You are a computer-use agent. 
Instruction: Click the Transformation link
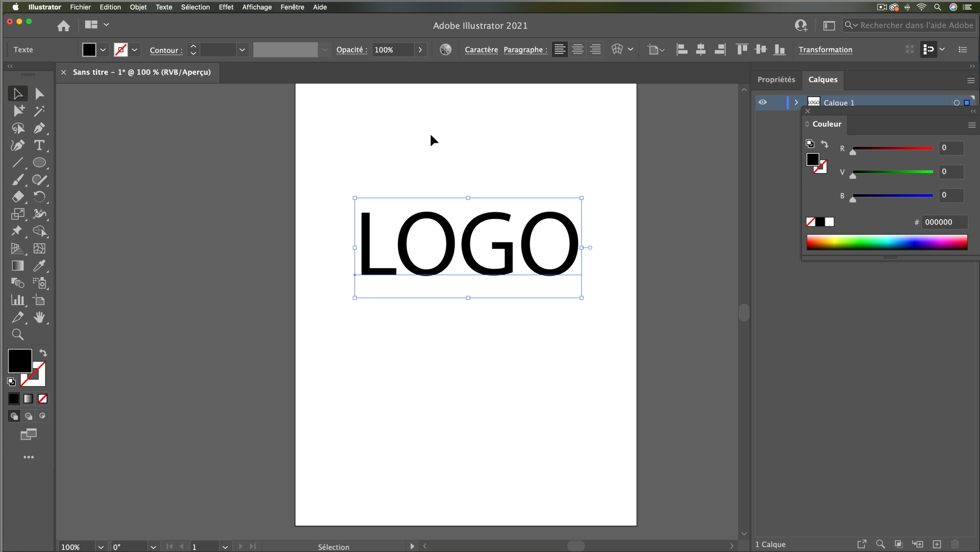point(825,49)
